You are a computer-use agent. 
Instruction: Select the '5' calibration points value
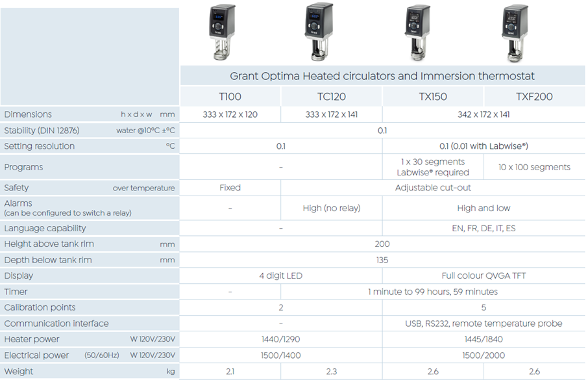484,307
